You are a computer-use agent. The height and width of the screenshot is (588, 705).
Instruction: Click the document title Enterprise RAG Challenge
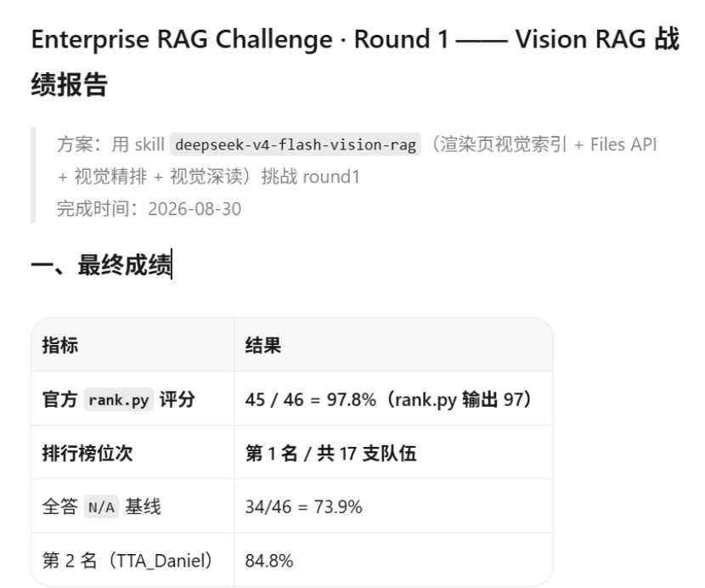coord(182,40)
